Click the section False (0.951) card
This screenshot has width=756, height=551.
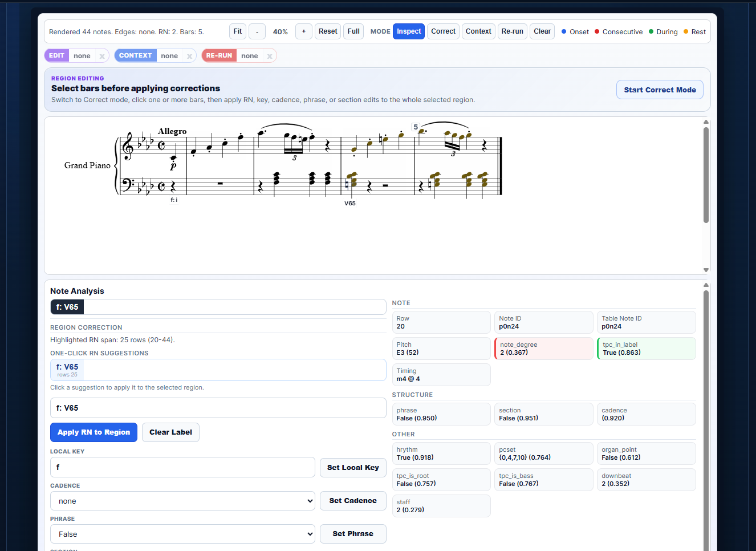[544, 414]
